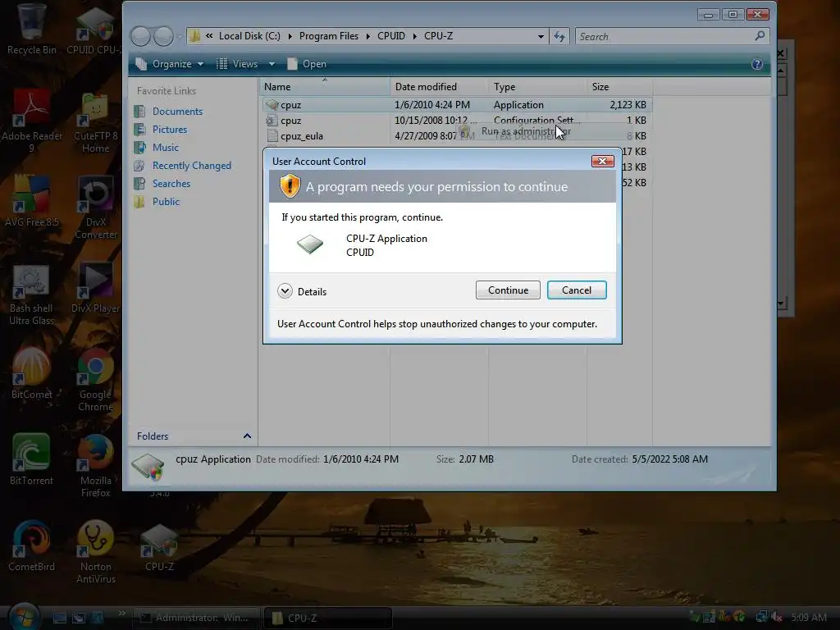The width and height of the screenshot is (840, 630).
Task: Open Mozilla Firefox desktop icon
Action: click(x=95, y=466)
